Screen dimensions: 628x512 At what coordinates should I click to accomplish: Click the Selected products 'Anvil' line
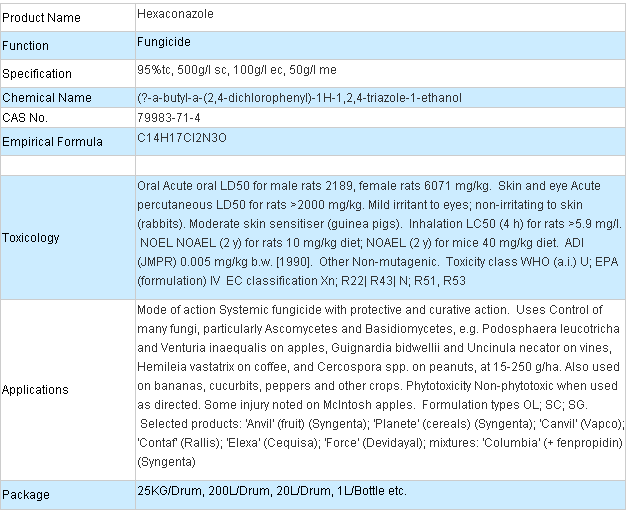(x=382, y=424)
